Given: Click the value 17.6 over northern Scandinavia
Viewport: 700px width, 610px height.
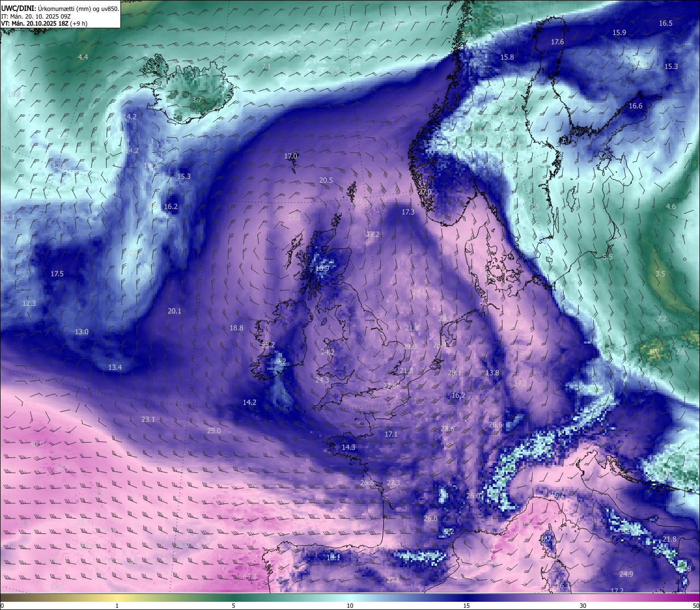Looking at the screenshot, I should pyautogui.click(x=557, y=42).
